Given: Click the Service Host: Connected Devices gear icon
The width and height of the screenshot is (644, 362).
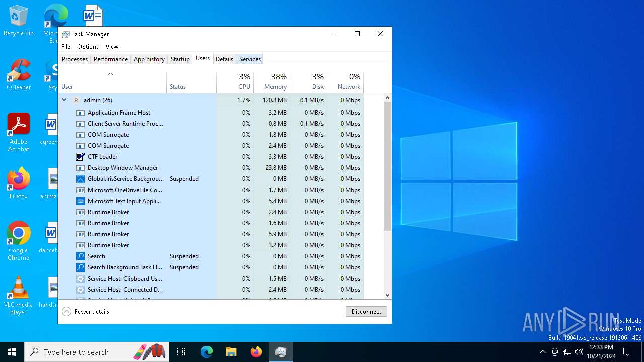Looking at the screenshot, I should (80, 290).
